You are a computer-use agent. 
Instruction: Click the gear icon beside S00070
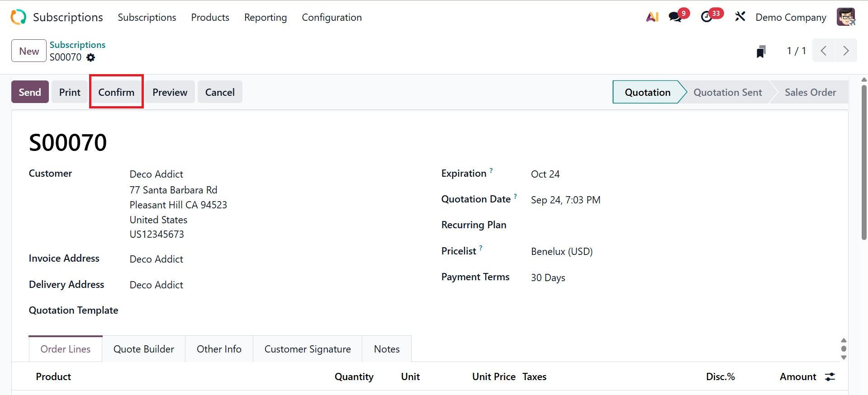tap(91, 57)
